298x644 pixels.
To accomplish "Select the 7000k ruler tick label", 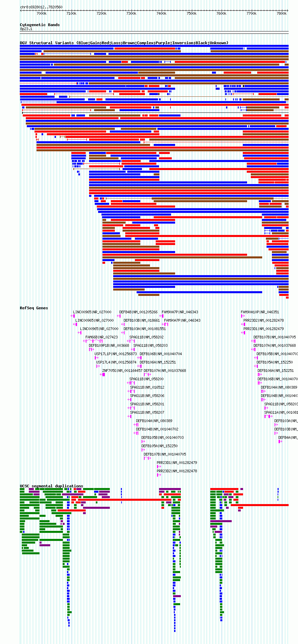I will click(x=42, y=13).
